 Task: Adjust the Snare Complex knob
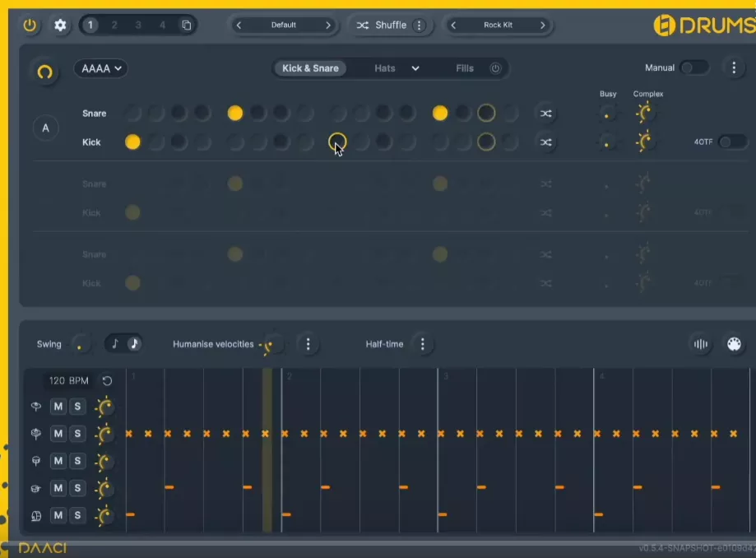click(645, 114)
